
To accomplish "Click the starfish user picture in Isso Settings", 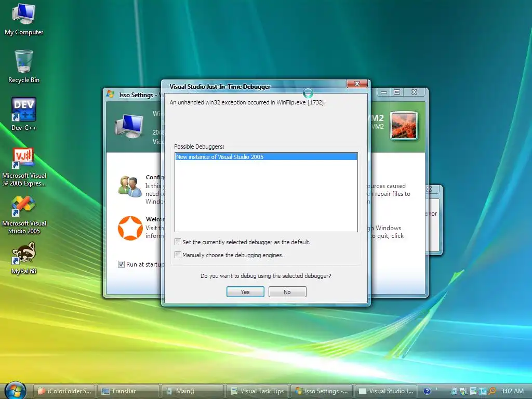I will pyautogui.click(x=404, y=126).
